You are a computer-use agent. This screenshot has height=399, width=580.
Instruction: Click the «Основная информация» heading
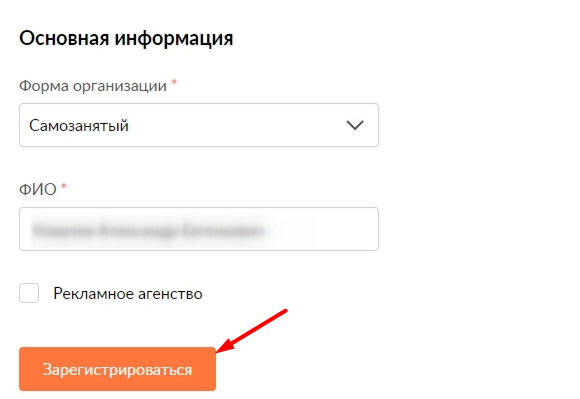point(126,38)
